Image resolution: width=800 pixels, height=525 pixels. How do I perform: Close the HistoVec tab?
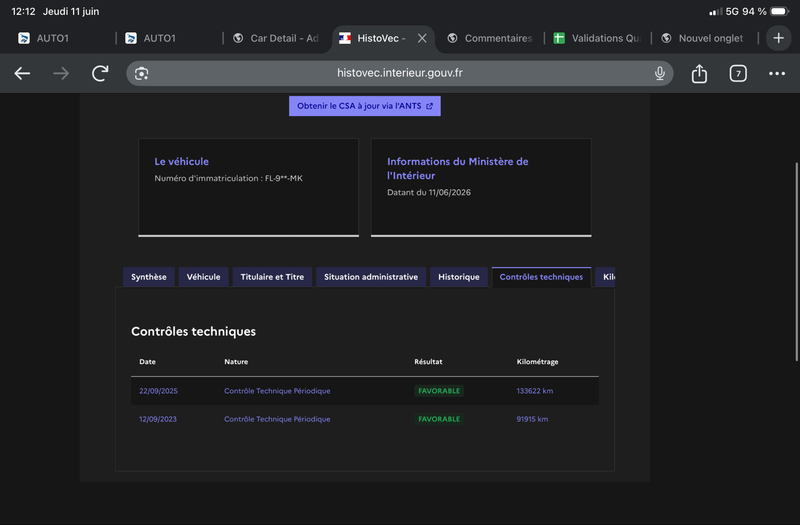coord(422,38)
